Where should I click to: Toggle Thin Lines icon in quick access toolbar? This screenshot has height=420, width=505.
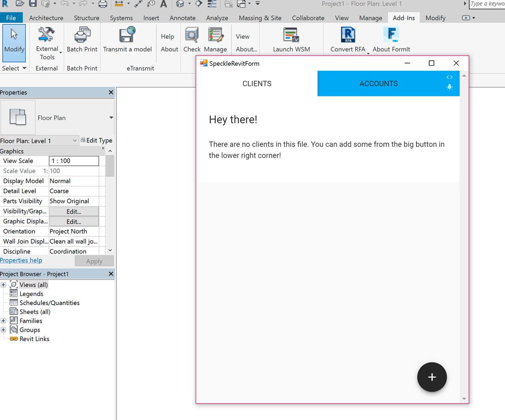click(x=212, y=4)
